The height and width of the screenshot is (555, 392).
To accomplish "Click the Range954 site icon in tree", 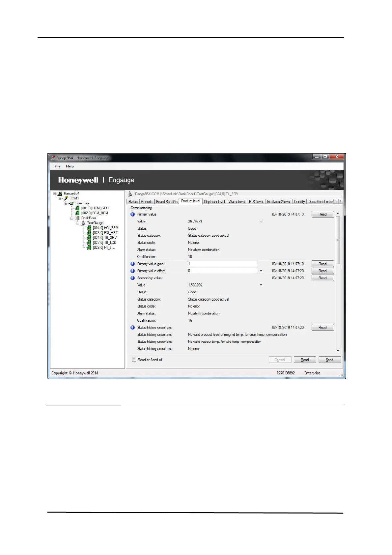I will point(60,193).
